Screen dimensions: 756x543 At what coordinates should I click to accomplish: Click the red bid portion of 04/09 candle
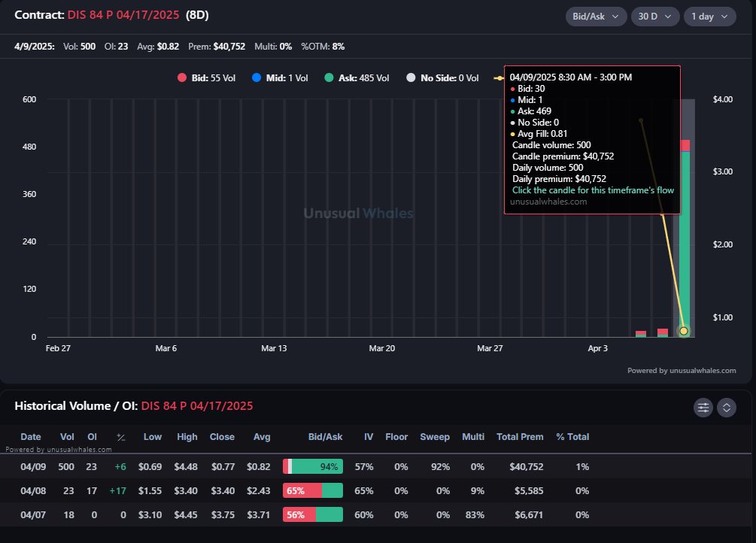685,146
